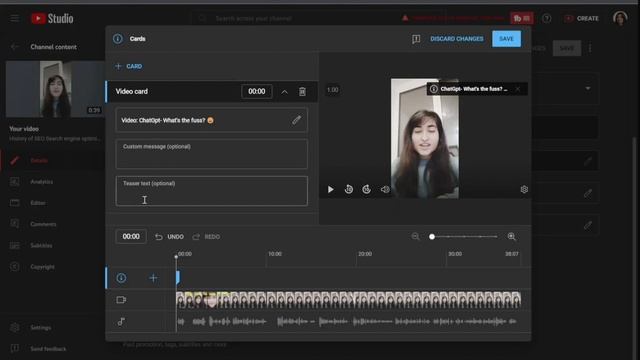
Task: Add card at playhead using timeline plus
Action: click(x=153, y=278)
